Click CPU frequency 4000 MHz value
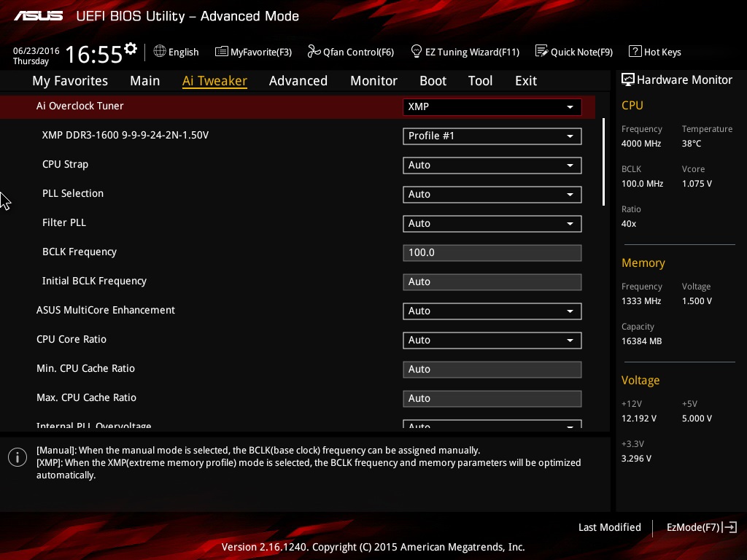Viewport: 747px width, 560px height. coord(641,144)
